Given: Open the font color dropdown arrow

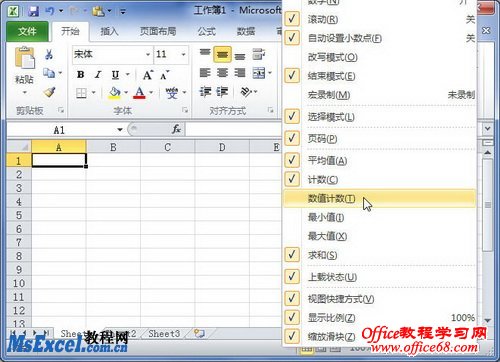Looking at the screenshot, I should [151, 93].
